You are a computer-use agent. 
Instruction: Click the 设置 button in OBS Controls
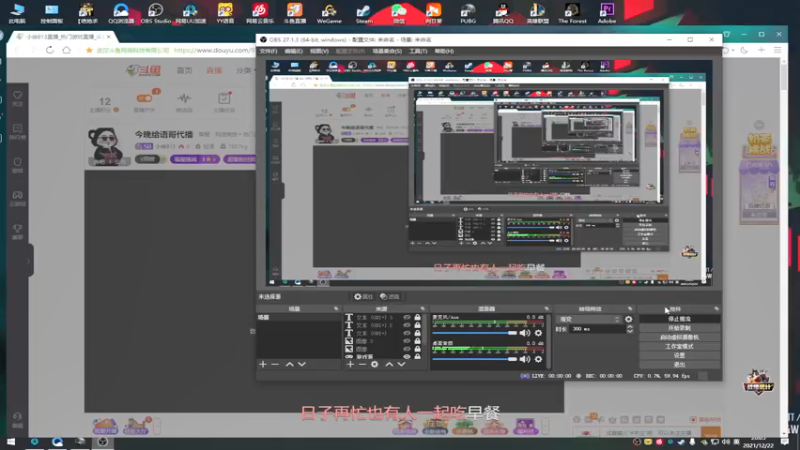click(x=679, y=356)
